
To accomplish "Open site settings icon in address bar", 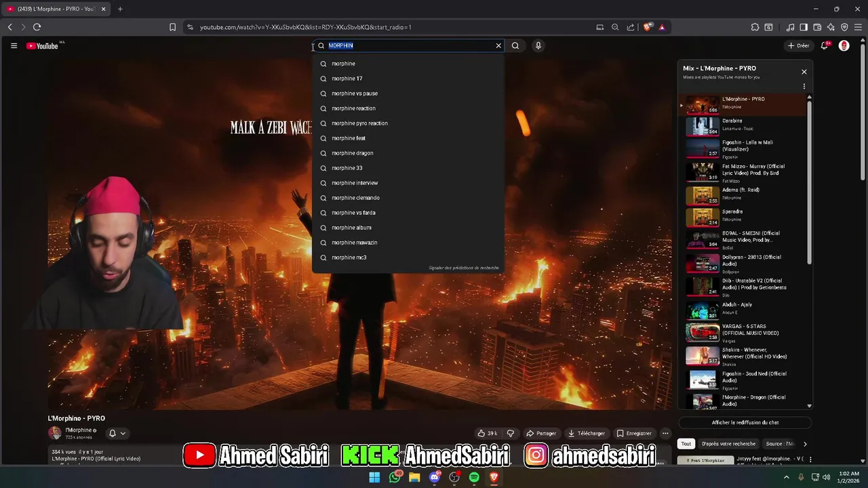I will click(x=190, y=27).
